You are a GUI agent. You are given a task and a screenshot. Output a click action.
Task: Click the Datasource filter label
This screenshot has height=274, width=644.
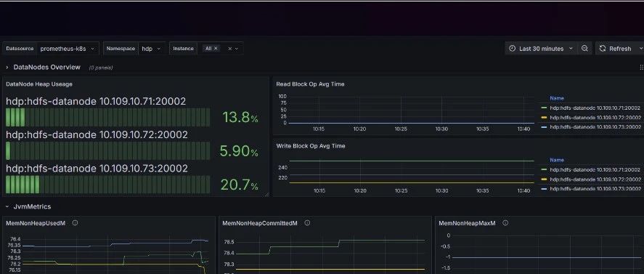click(20, 49)
